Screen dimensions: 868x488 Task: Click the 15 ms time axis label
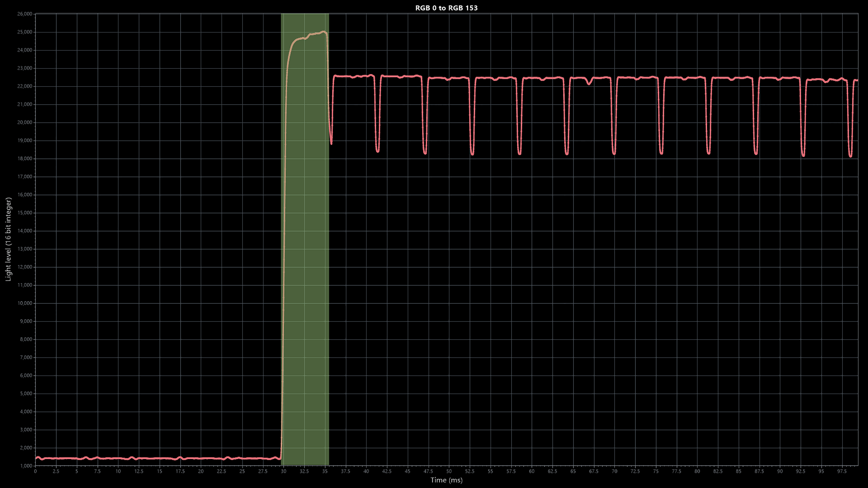click(159, 471)
